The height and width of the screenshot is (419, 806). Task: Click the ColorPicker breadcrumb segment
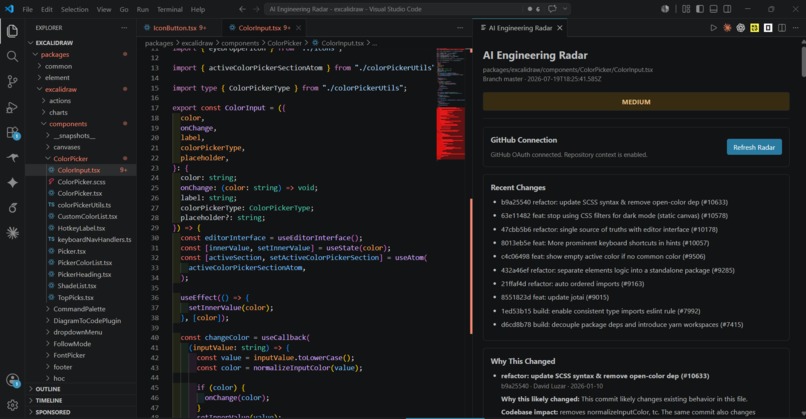click(x=284, y=43)
